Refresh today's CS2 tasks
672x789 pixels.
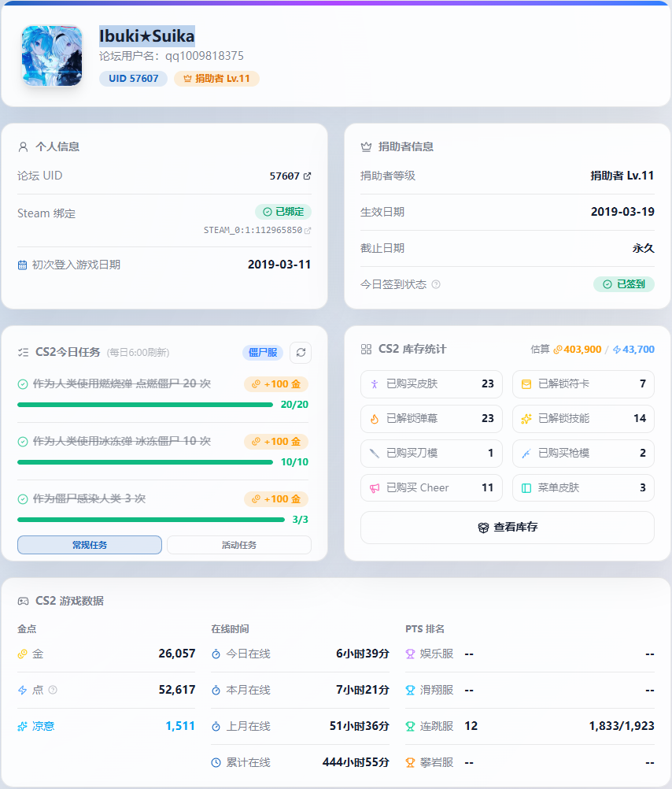click(301, 352)
